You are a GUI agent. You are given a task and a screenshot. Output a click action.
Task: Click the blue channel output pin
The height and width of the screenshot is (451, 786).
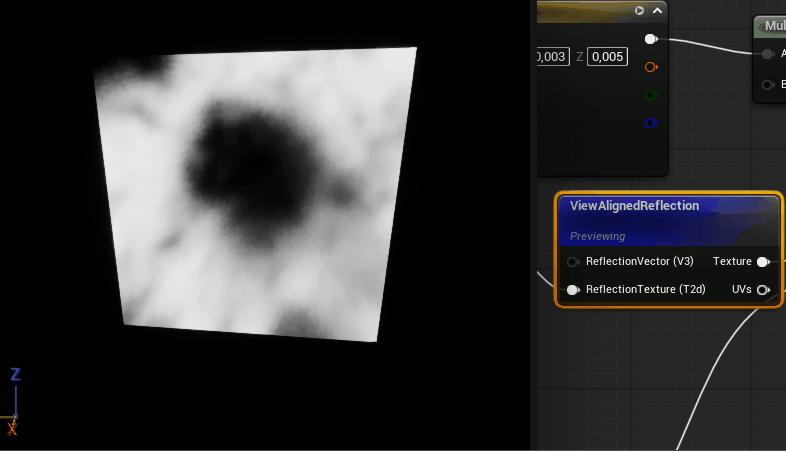point(650,123)
